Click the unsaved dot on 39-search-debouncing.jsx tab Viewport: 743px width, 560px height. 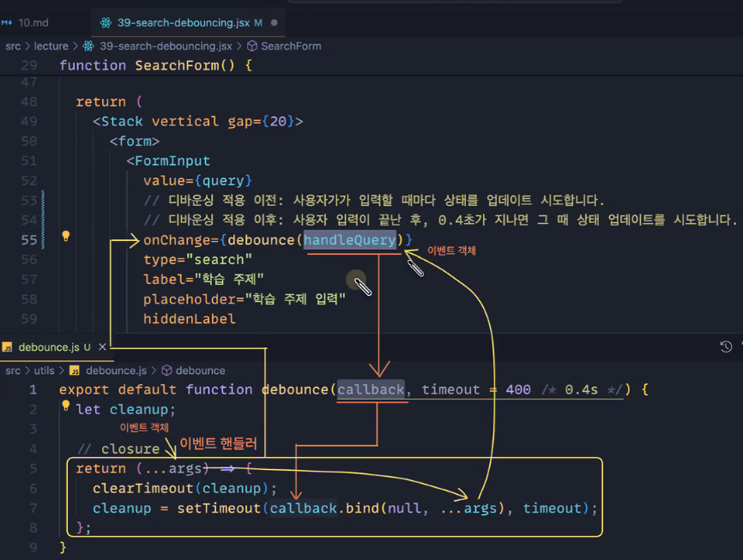tap(274, 23)
